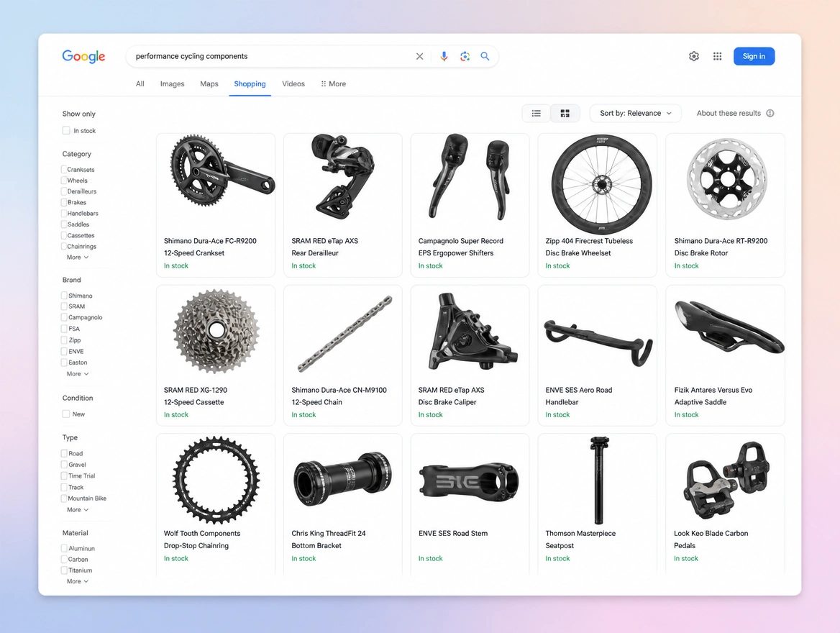Viewport: 840px width, 633px height.
Task: Open the Fizik Antares saddle image
Action: 729,327
